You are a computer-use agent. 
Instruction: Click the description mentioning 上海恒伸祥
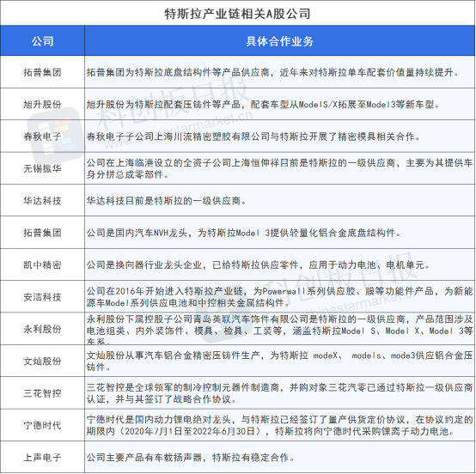coord(279,168)
